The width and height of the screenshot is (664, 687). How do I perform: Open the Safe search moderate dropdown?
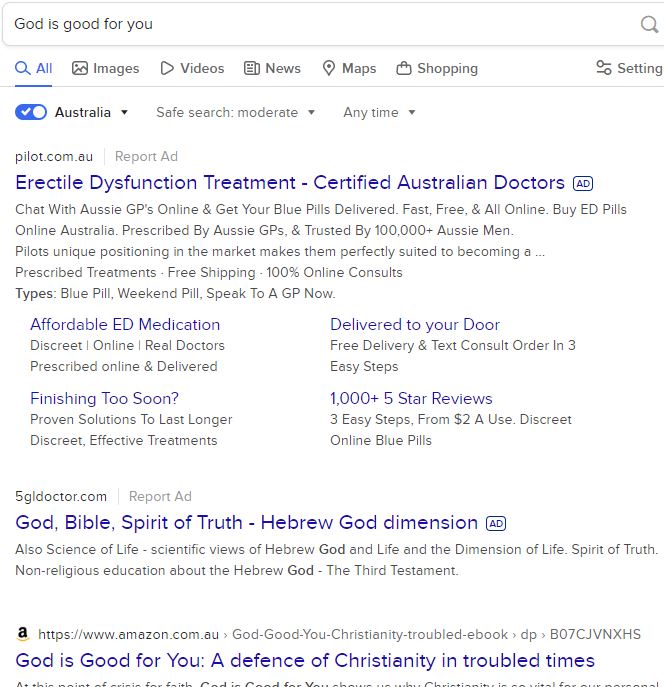pyautogui.click(x=235, y=113)
